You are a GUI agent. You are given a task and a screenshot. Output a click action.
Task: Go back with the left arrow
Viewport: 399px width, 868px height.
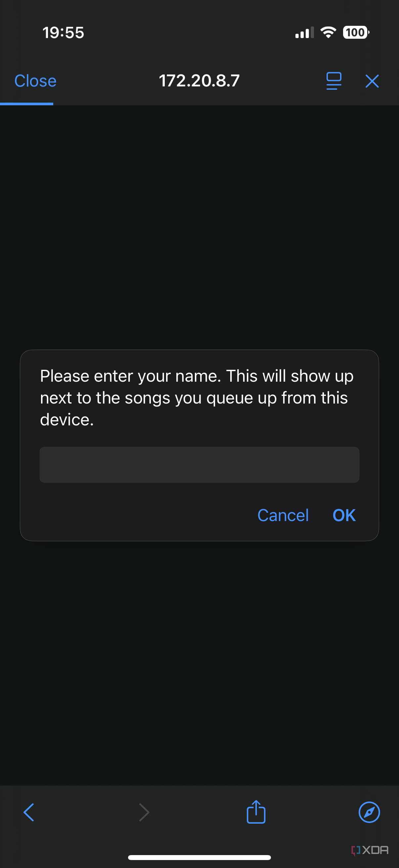tap(29, 812)
